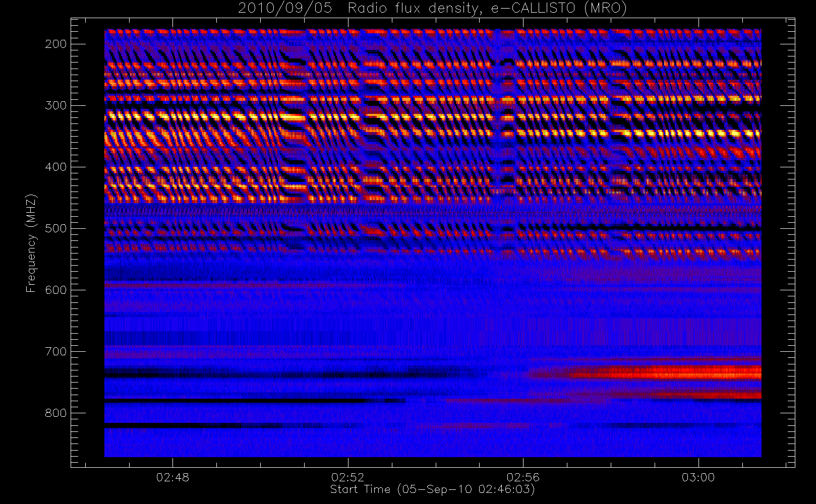The height and width of the screenshot is (504, 816).
Task: Select the 800 frequency tick label
Action: [55, 413]
